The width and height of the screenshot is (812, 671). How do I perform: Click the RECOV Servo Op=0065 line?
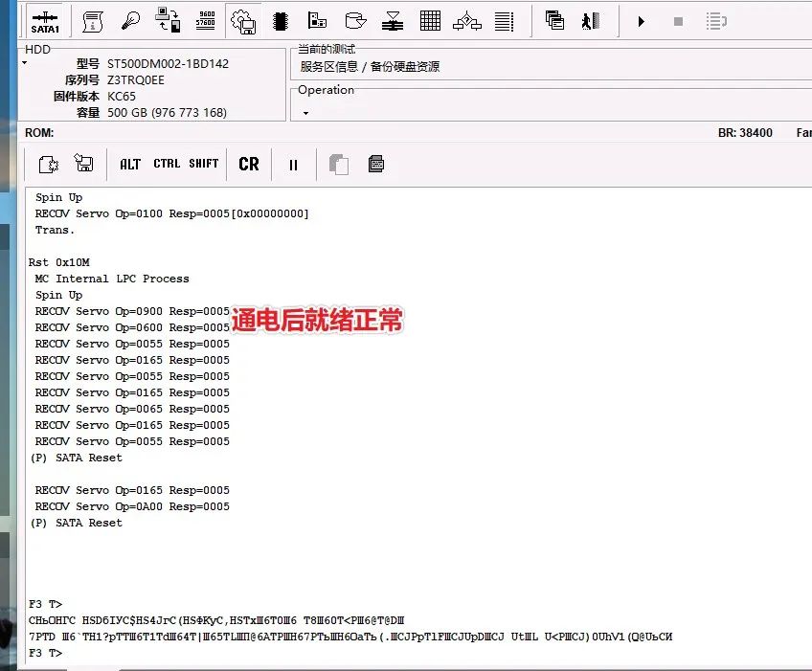pos(132,409)
